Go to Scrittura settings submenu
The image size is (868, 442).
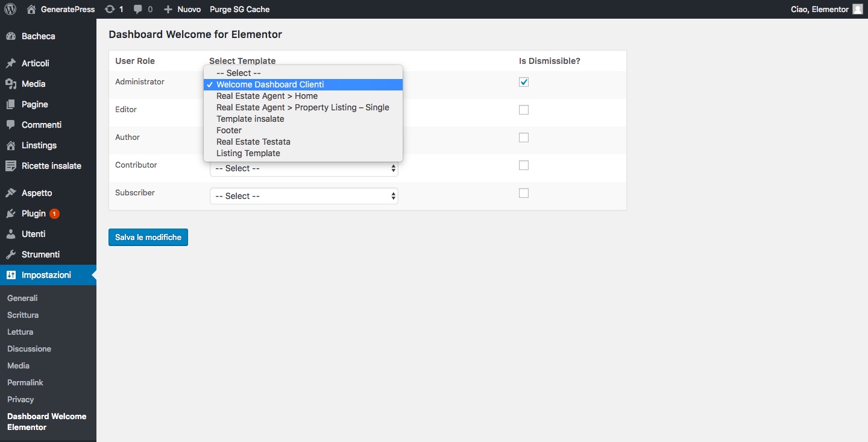[23, 315]
